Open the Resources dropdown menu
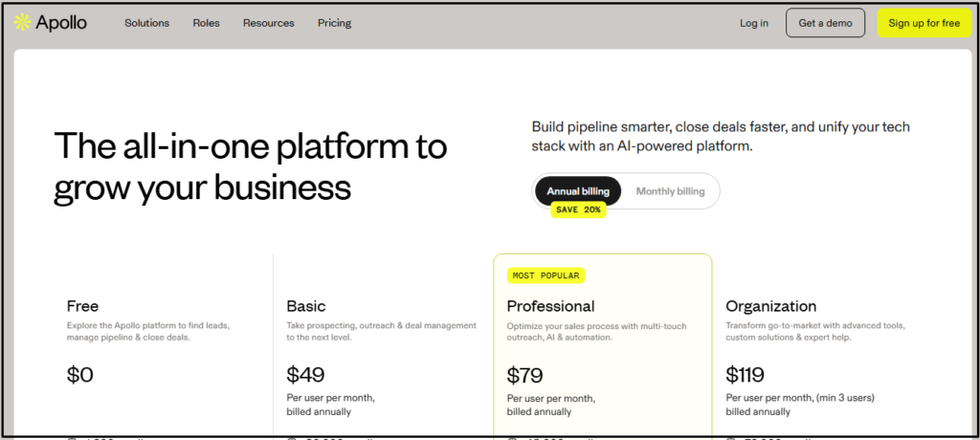This screenshot has width=980, height=440. point(268,23)
